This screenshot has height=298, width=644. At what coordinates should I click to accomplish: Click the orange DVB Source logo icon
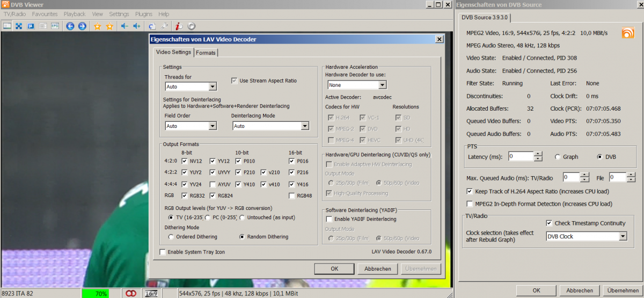click(x=628, y=33)
